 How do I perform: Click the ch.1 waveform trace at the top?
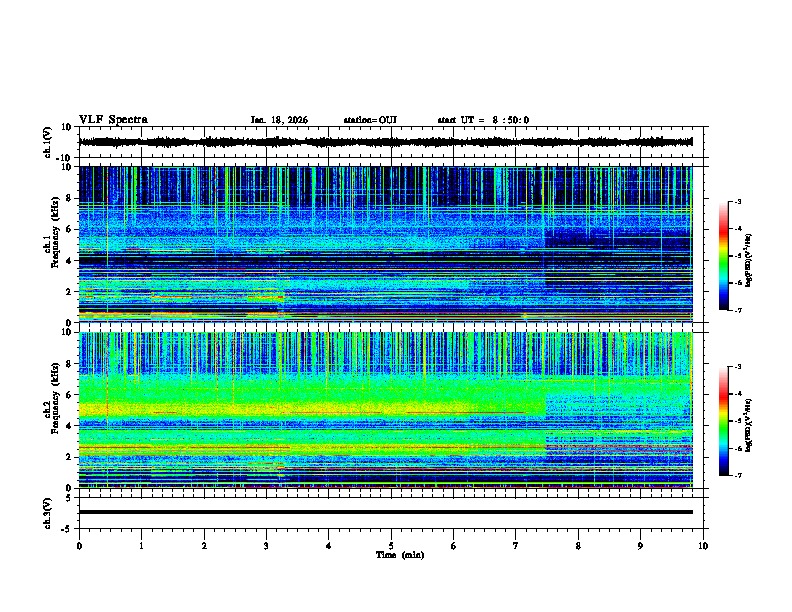(x=385, y=142)
